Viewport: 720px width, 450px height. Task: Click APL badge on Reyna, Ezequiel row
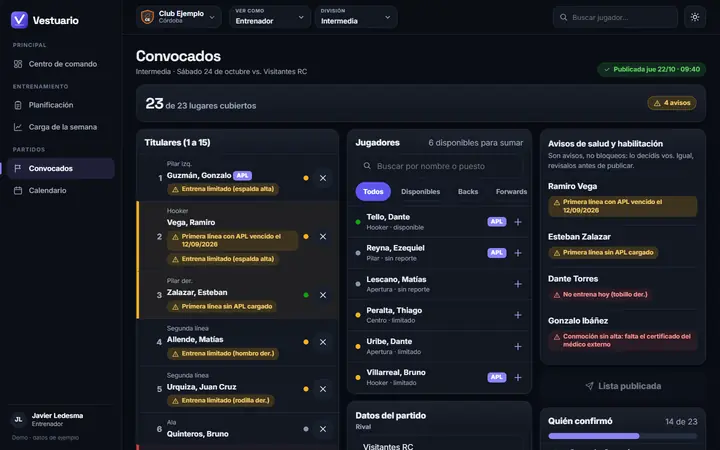pos(497,253)
